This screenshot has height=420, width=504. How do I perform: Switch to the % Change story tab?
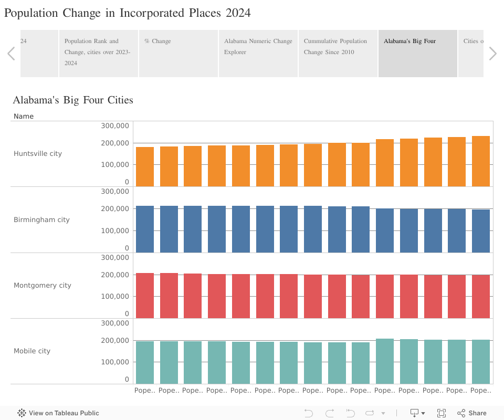point(178,54)
